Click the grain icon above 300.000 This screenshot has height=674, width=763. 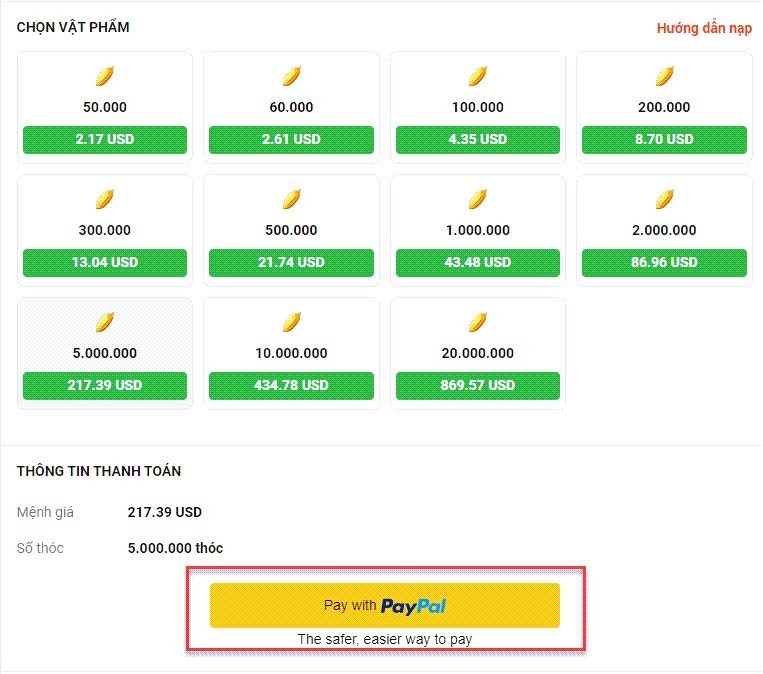(105, 199)
